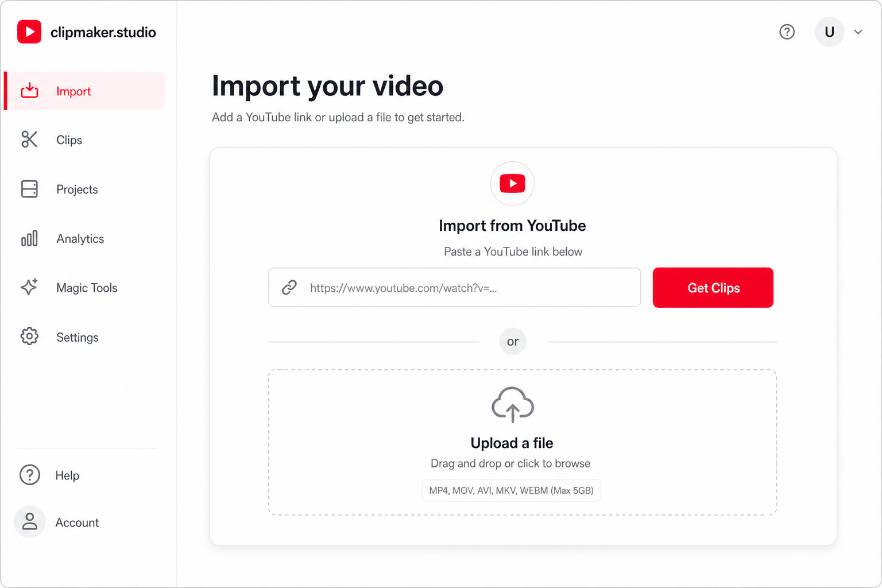Click the Clips scissors icon

point(29,140)
